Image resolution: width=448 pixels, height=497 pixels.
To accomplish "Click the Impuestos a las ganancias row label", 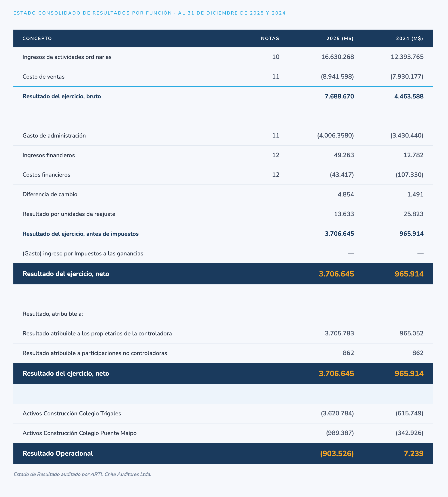I will tap(83, 254).
